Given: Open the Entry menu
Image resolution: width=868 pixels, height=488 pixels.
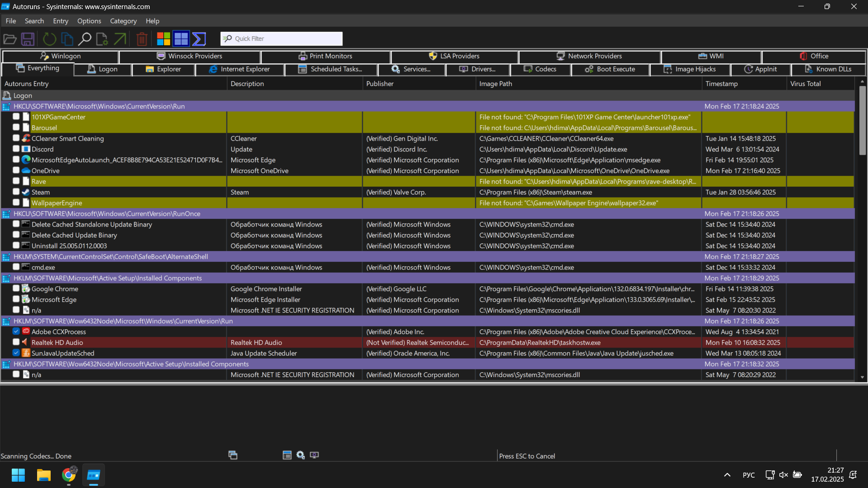Looking at the screenshot, I should (x=61, y=21).
